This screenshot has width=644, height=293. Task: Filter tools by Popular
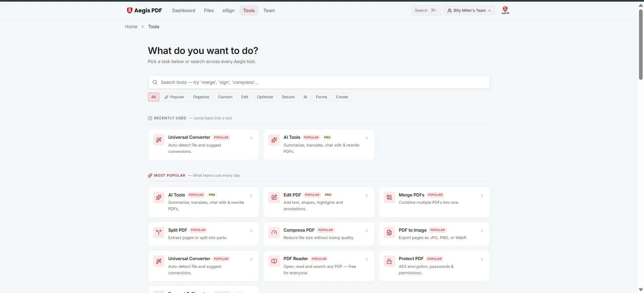pos(174,97)
